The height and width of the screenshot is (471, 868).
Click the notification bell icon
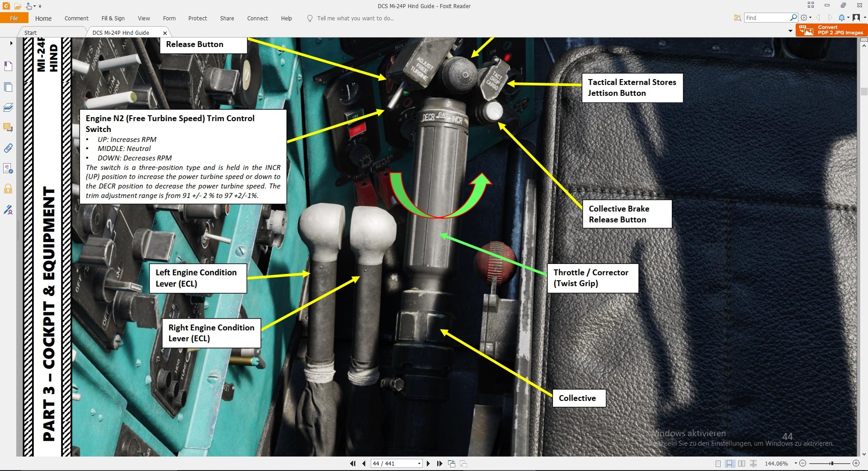(x=841, y=18)
